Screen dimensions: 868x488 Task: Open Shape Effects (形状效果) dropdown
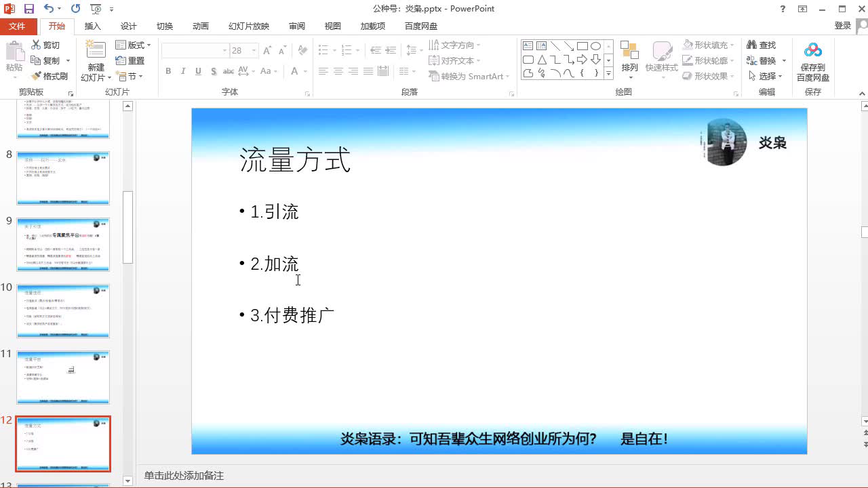point(709,76)
